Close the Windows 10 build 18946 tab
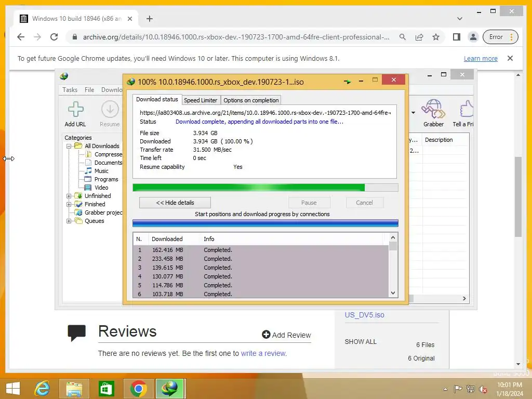The height and width of the screenshot is (399, 532). tap(129, 19)
